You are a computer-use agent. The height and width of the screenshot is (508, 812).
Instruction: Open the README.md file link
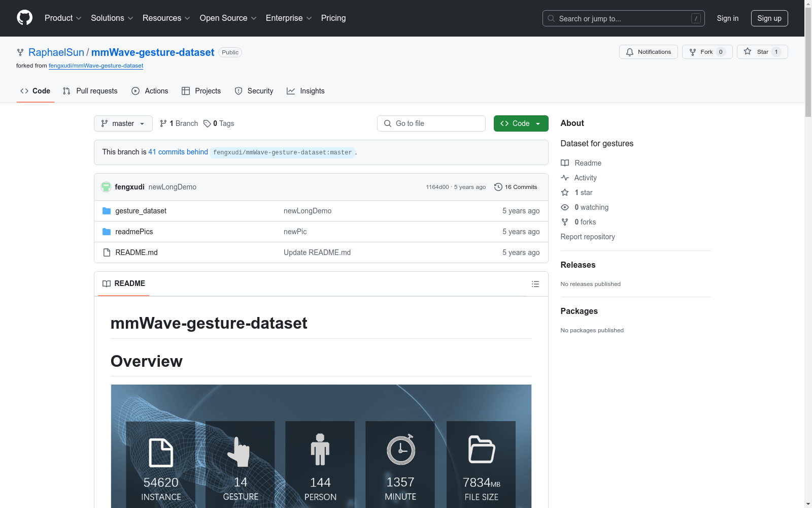(x=137, y=252)
